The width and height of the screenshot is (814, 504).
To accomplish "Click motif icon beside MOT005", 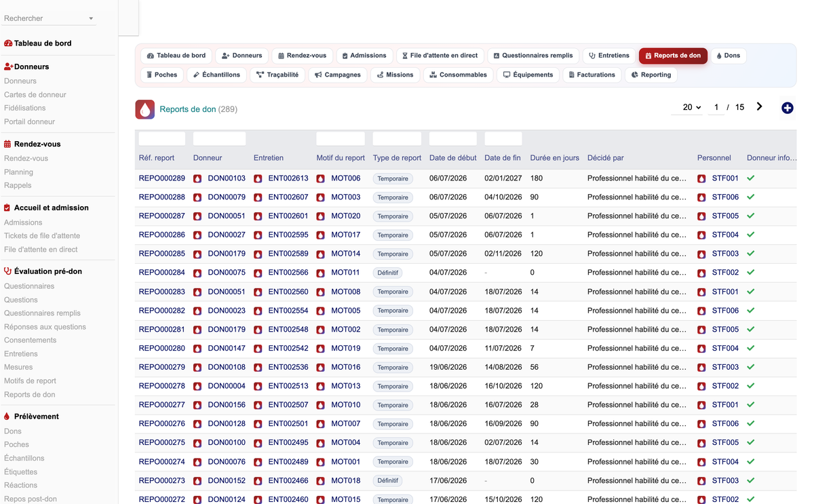I will [321, 311].
